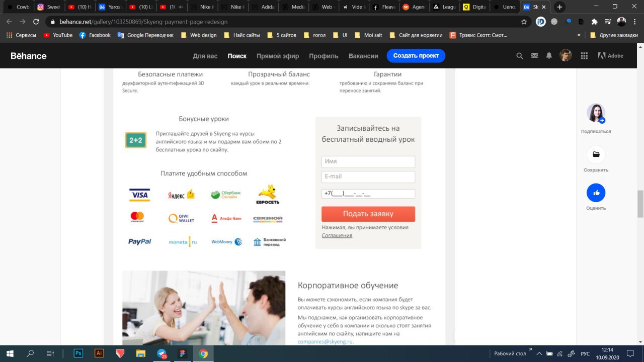Open the Для вас menu item

point(205,56)
